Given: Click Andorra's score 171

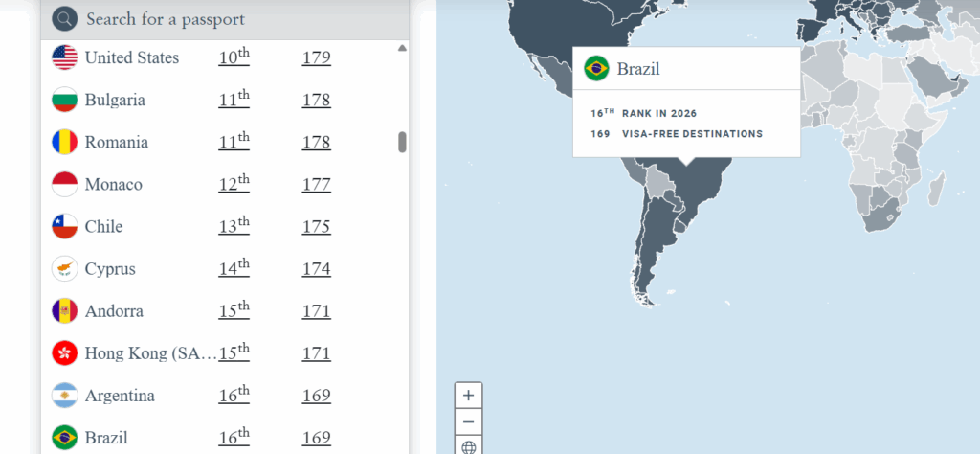Looking at the screenshot, I should click(316, 311).
